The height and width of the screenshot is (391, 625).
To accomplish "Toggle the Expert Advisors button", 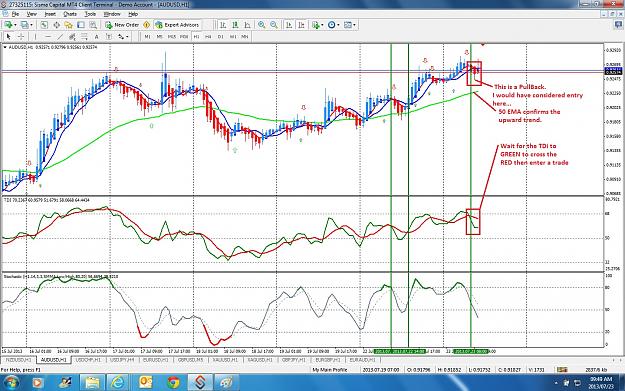I will pos(177,25).
